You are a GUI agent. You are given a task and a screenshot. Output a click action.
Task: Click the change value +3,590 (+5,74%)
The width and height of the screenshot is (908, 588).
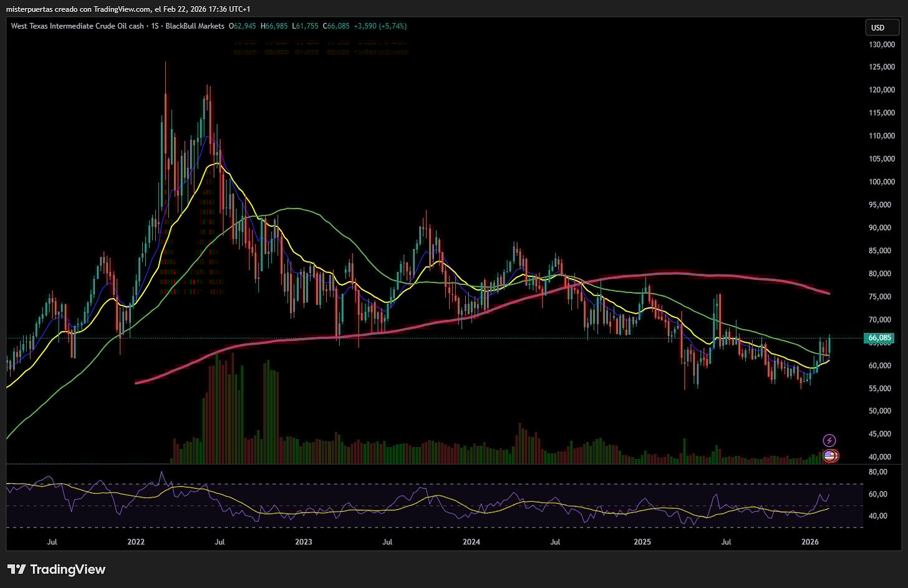380,26
